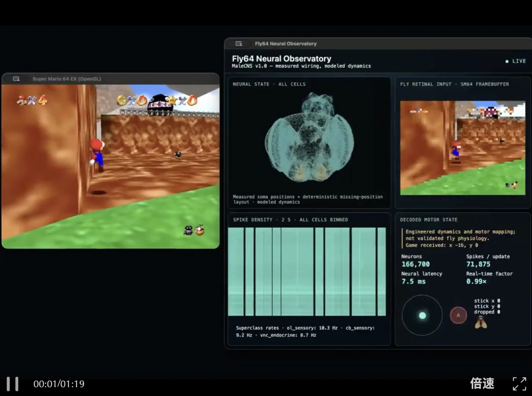Image resolution: width=532 pixels, height=396 pixels.
Task: Click the Super Mario 64 EX window icon
Action: tap(16, 79)
